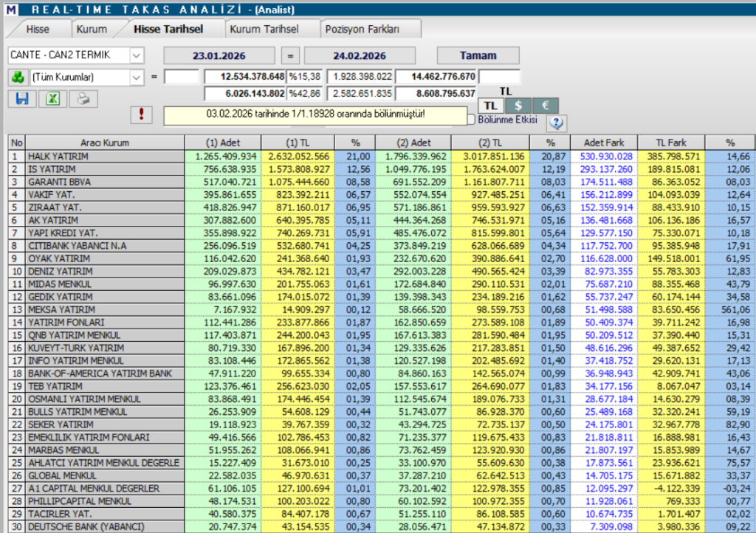
Task: Open the start date 23.01.2026 picker
Action: pyautogui.click(x=219, y=55)
